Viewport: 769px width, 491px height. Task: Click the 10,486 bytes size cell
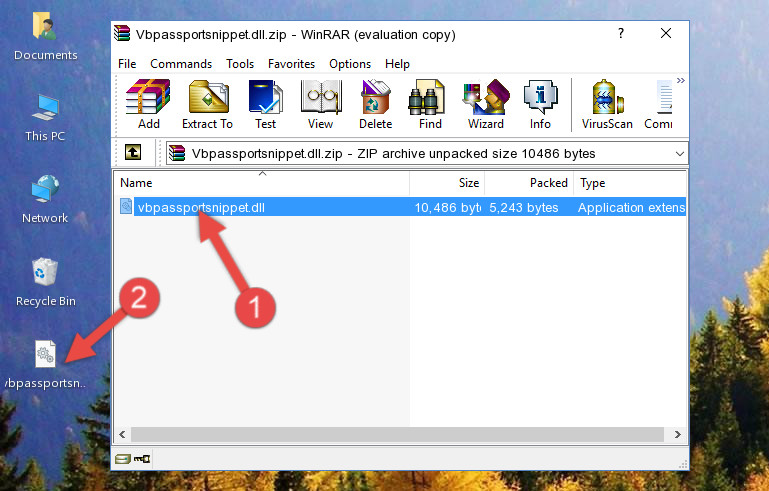coord(447,207)
